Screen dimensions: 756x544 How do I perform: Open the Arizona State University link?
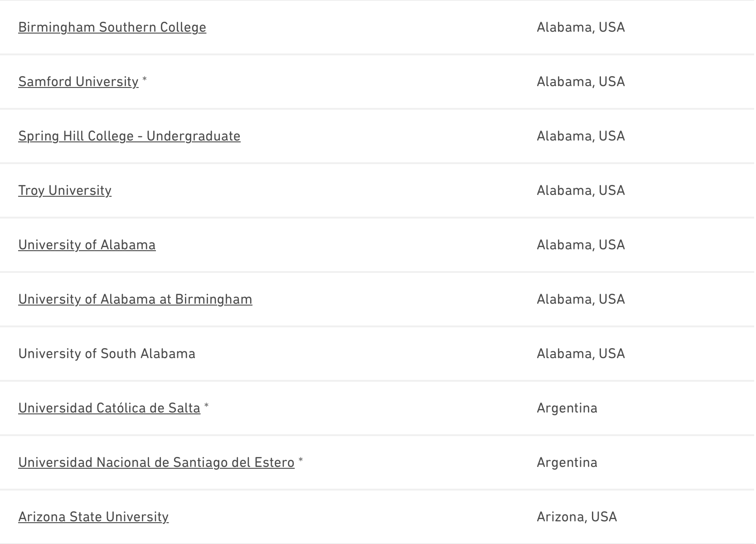[x=93, y=517]
